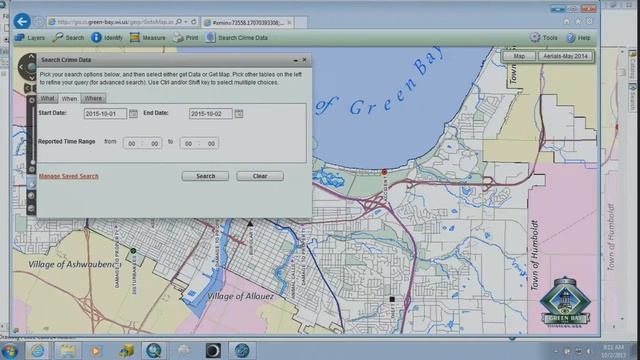Open the Layers tool
The height and width of the screenshot is (360, 640).
[30, 38]
